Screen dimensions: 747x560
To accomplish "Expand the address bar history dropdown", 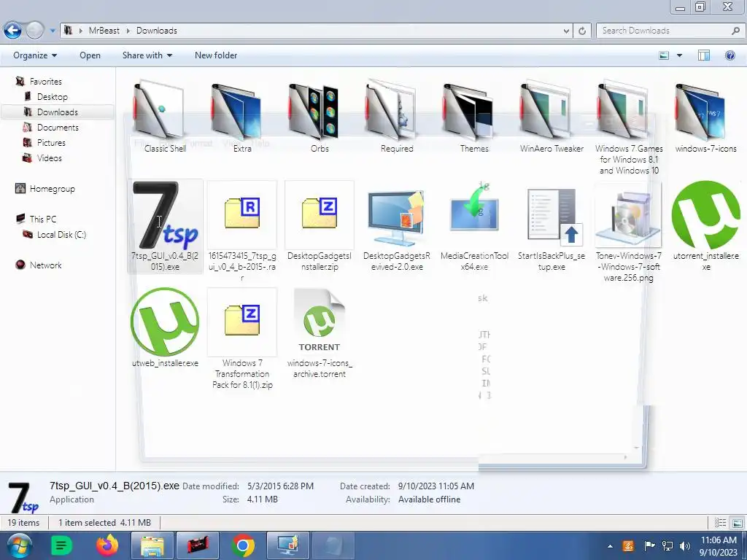I will tap(566, 31).
